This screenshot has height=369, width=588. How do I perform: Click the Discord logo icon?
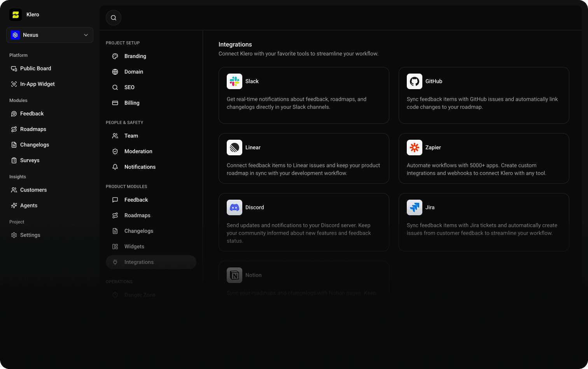(x=234, y=207)
